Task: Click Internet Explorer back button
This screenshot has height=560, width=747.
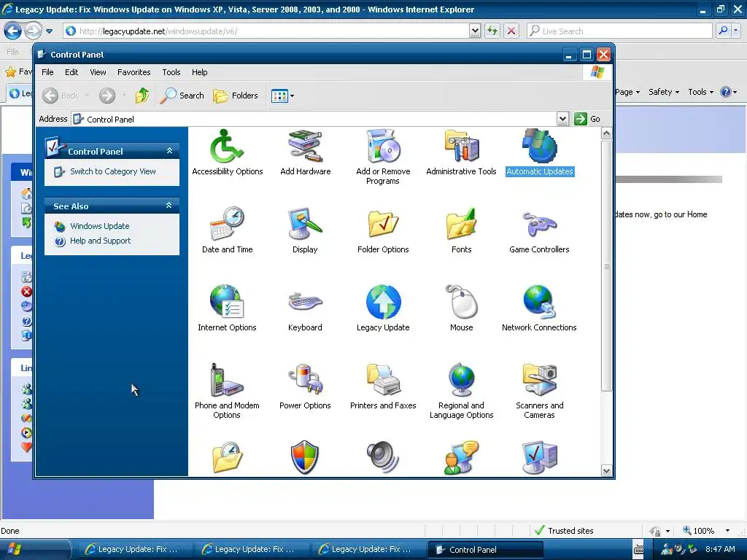Action: (x=13, y=31)
